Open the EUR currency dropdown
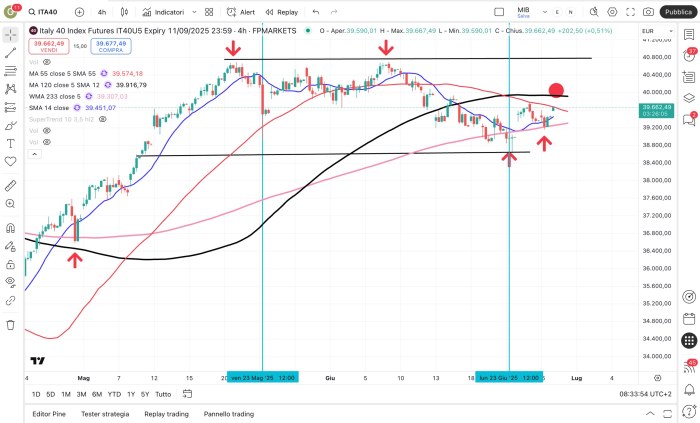 coord(654,31)
